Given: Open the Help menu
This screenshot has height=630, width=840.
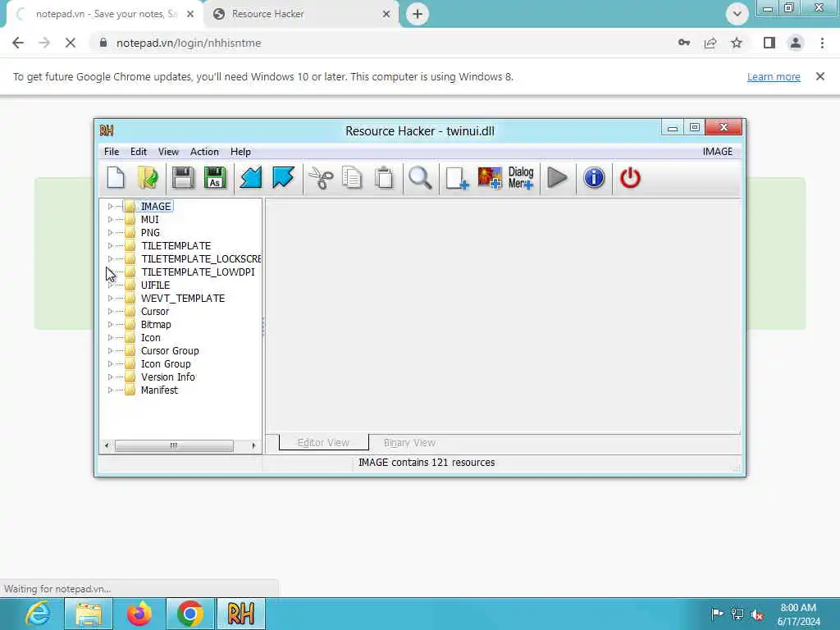Looking at the screenshot, I should [x=240, y=152].
